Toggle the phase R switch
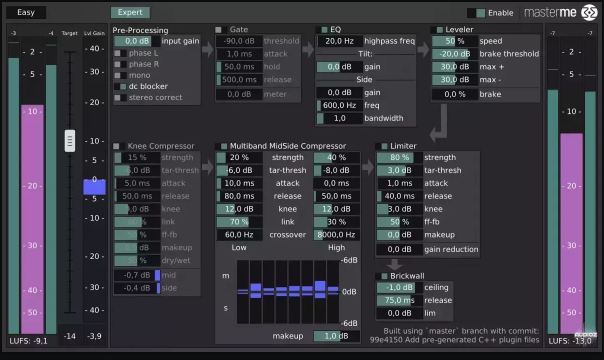Image resolution: width=604 pixels, height=360 pixels. (x=120, y=64)
